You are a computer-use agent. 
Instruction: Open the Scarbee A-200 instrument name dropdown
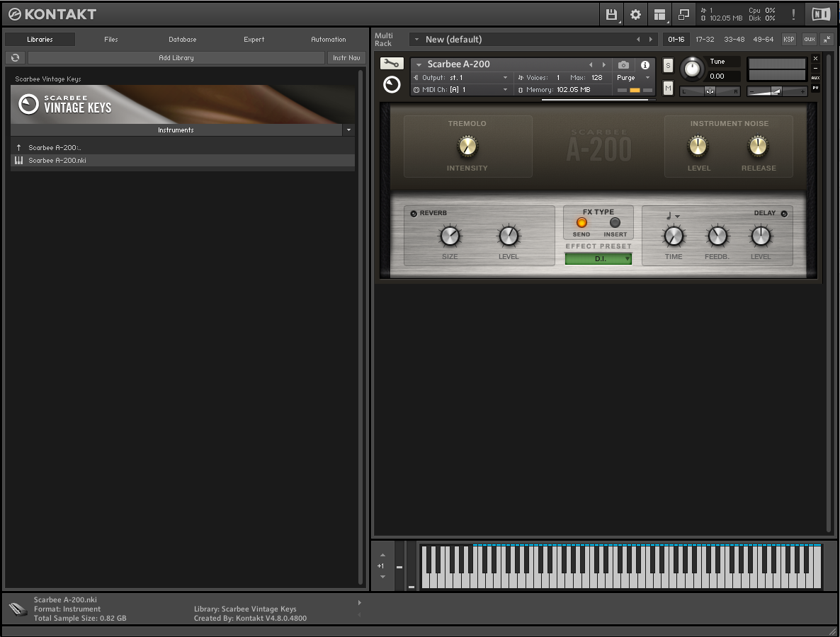(x=419, y=65)
